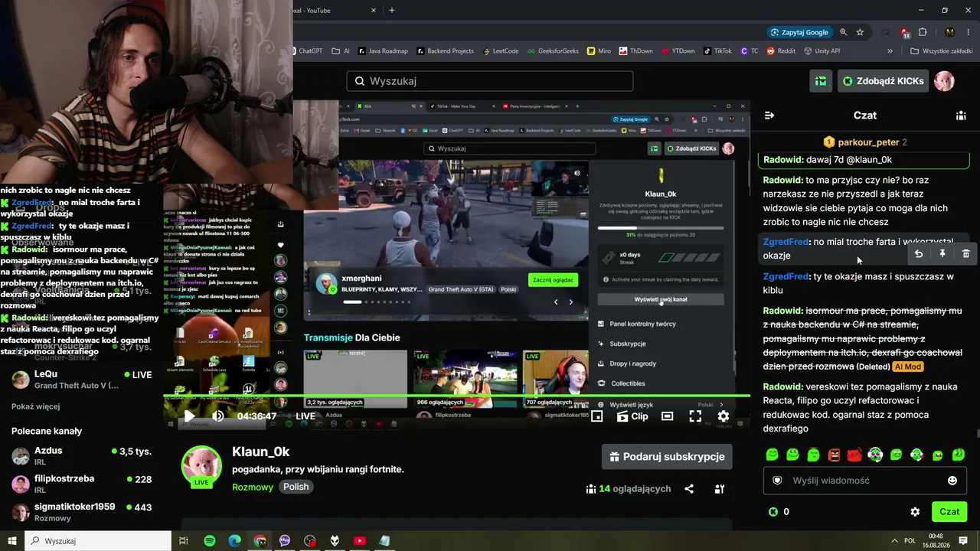Click the share icon next to the viewer count
Image resolution: width=980 pixels, height=551 pixels.
coord(689,489)
